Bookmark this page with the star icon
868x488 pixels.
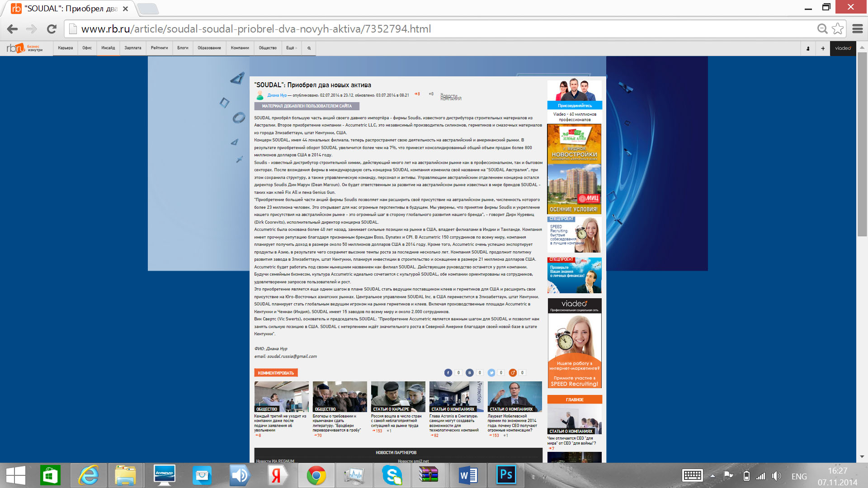(x=838, y=29)
